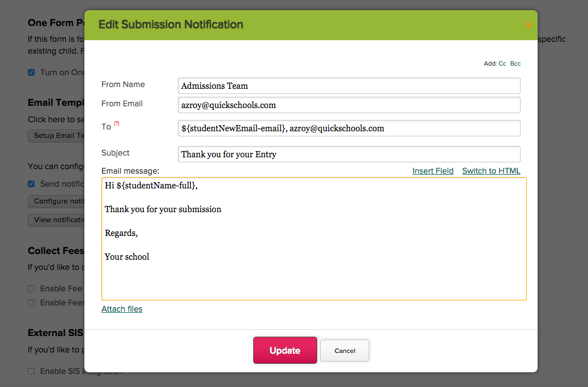Enable the first Fee collection checkbox
588x387 pixels.
tap(32, 289)
